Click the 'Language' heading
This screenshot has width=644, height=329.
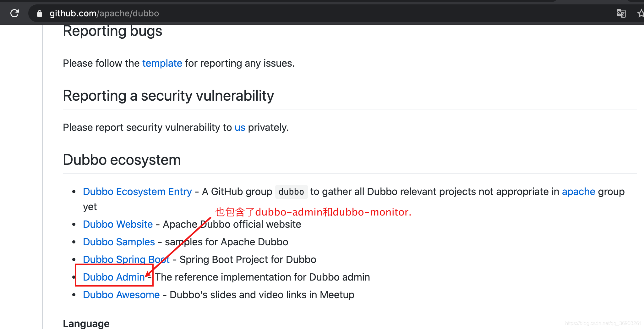tap(86, 323)
